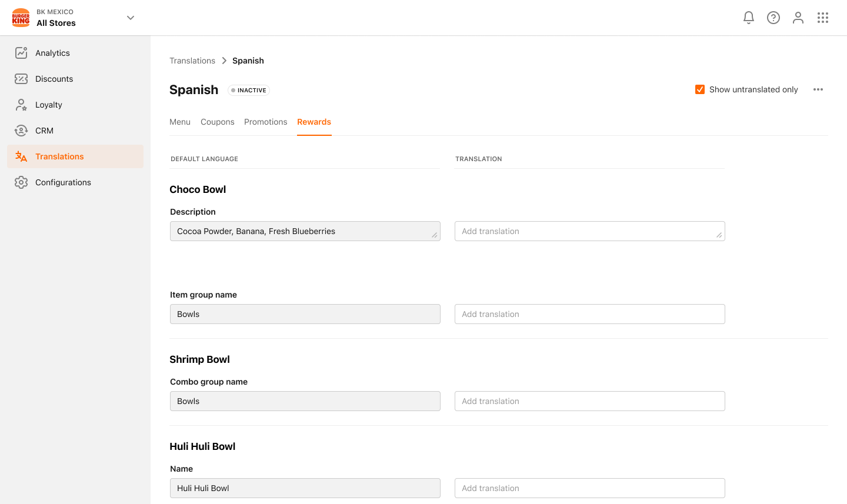This screenshot has width=847, height=504.
Task: Open the user account icon
Action: coord(798,18)
